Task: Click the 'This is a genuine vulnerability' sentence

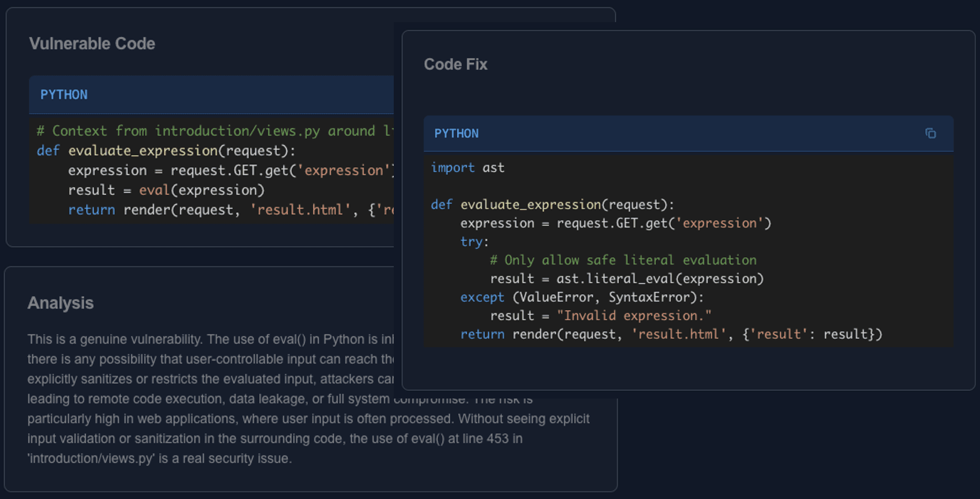Action: tap(115, 339)
